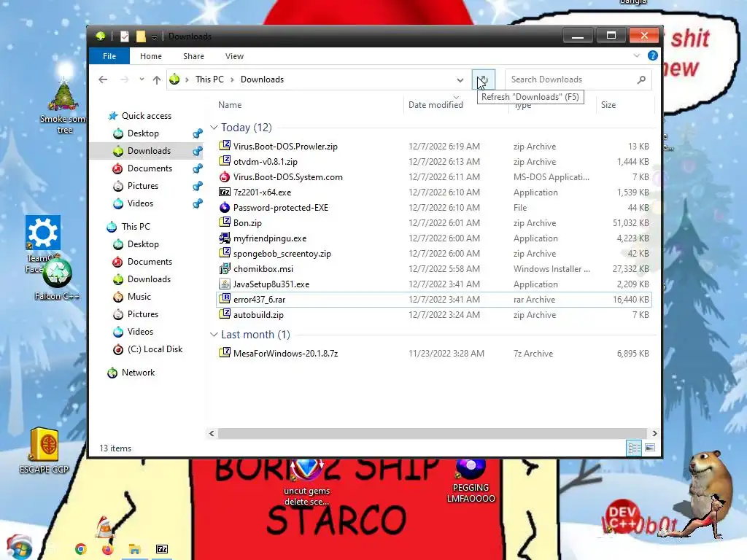Open 7-Zip from the taskbar

[x=162, y=549]
